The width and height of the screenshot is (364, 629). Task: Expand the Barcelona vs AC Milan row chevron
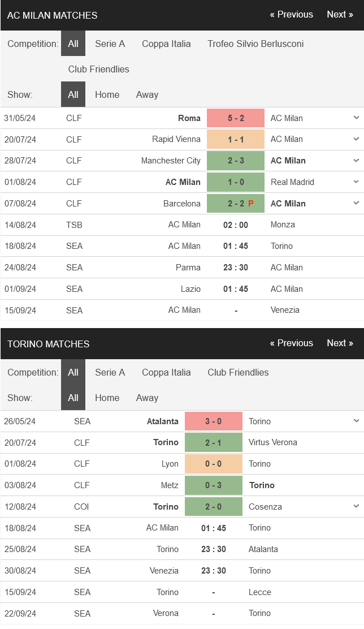pyautogui.click(x=356, y=203)
